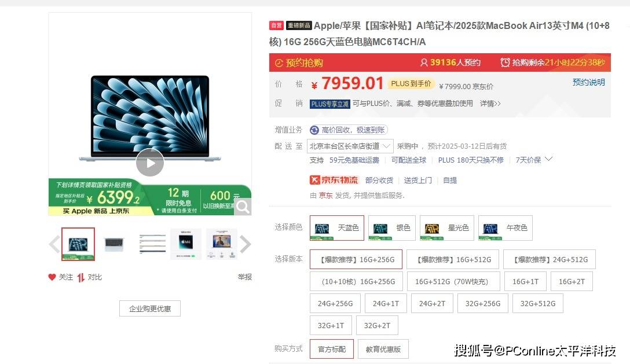Screen dimensions: 630x364
Task: Click the heart icon to follow product
Action: 52,277
